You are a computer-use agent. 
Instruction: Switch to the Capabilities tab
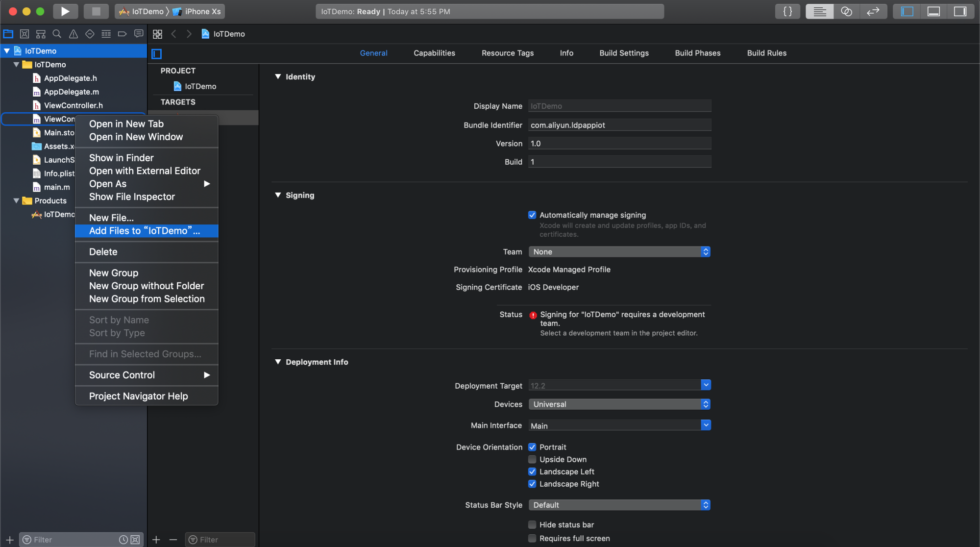click(x=434, y=53)
